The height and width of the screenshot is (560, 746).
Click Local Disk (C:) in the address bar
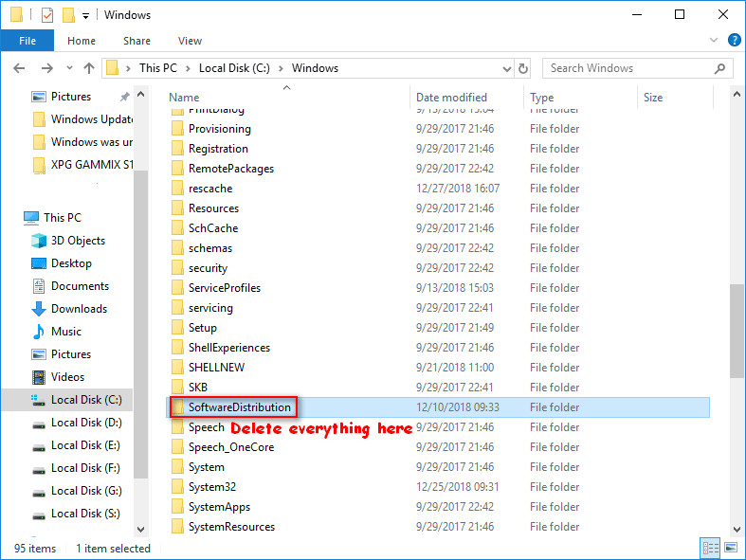pyautogui.click(x=234, y=68)
